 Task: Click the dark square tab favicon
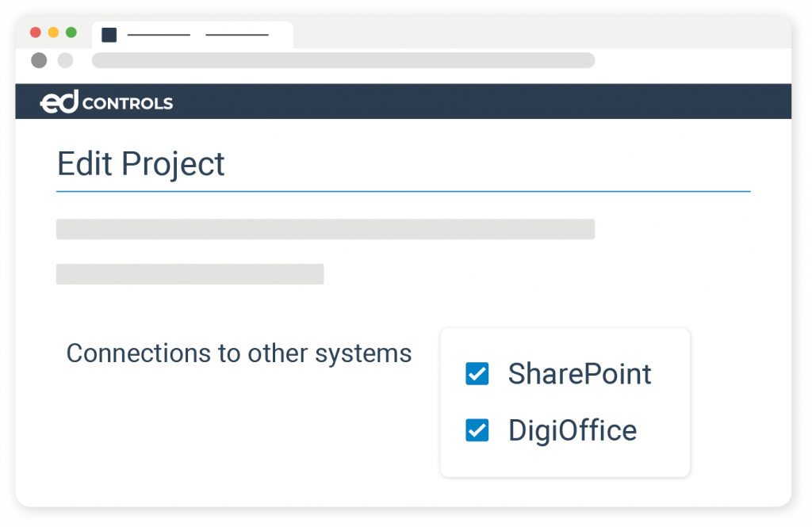[109, 35]
